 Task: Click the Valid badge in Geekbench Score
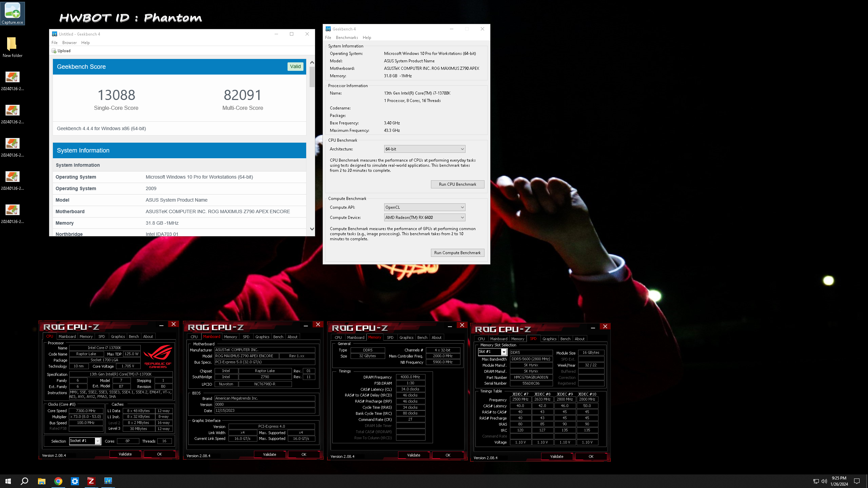coord(295,66)
